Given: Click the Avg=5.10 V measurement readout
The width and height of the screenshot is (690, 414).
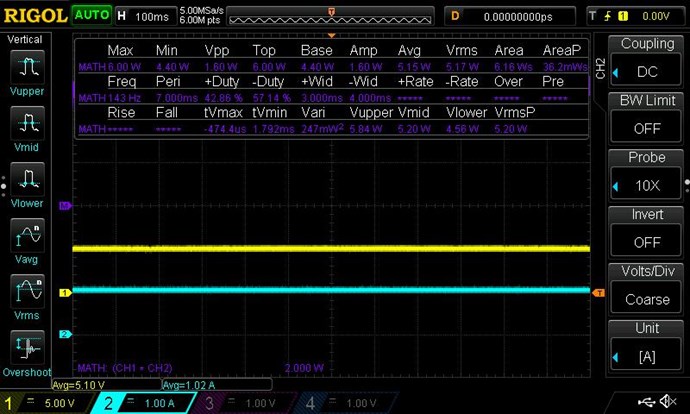Looking at the screenshot, I should coord(78,385).
